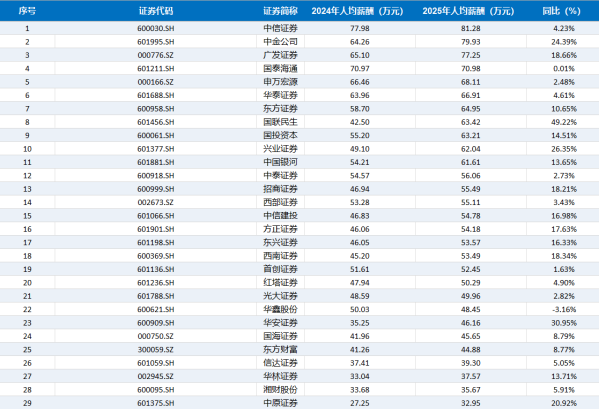Click the value 66.91
The height and width of the screenshot is (410, 599).
pos(471,95)
